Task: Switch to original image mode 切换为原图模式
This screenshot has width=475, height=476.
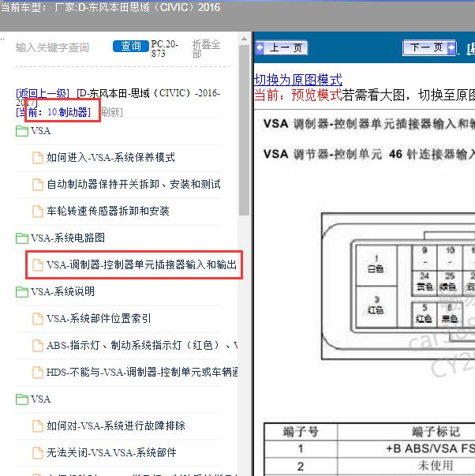Action: coord(298,80)
